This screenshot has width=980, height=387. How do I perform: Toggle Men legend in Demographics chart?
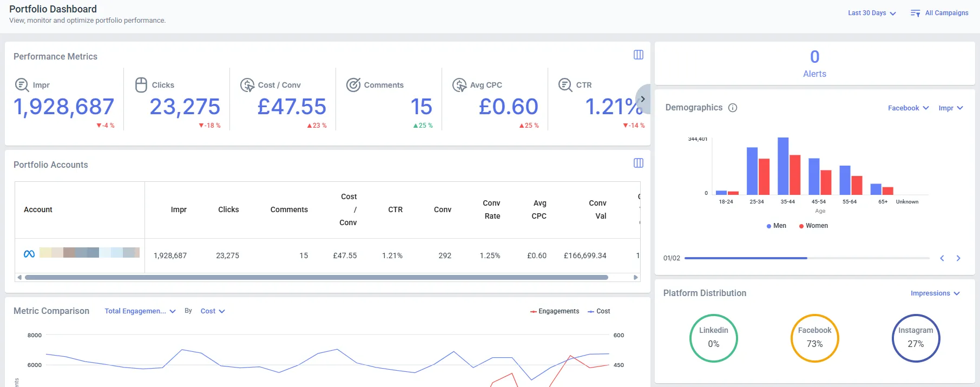tap(777, 226)
